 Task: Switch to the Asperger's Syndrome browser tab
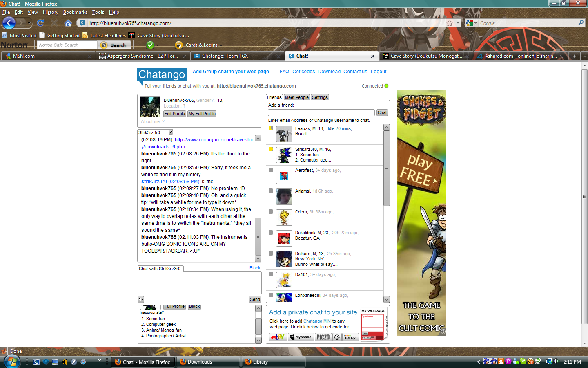(143, 56)
